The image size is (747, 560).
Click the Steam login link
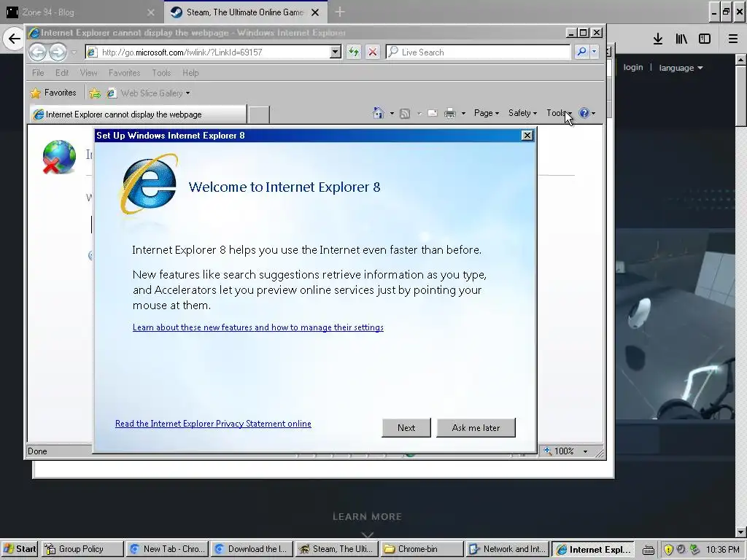(633, 67)
